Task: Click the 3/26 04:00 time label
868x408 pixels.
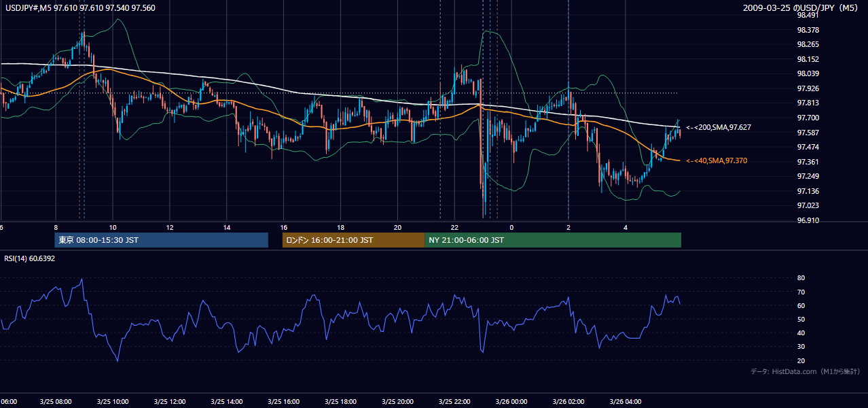Action: [x=626, y=402]
